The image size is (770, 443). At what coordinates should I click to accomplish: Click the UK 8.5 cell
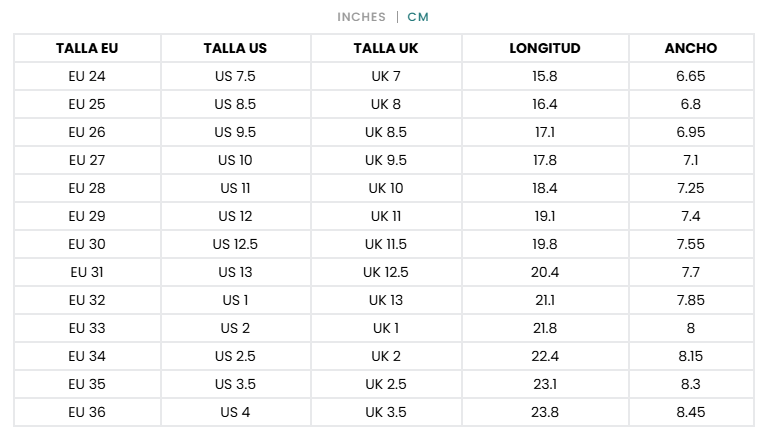[x=385, y=132]
